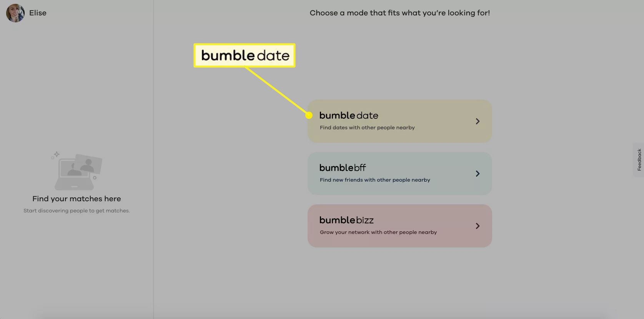The height and width of the screenshot is (319, 644).
Task: Click chevron arrow on Bumble Date card
Action: pyautogui.click(x=478, y=121)
